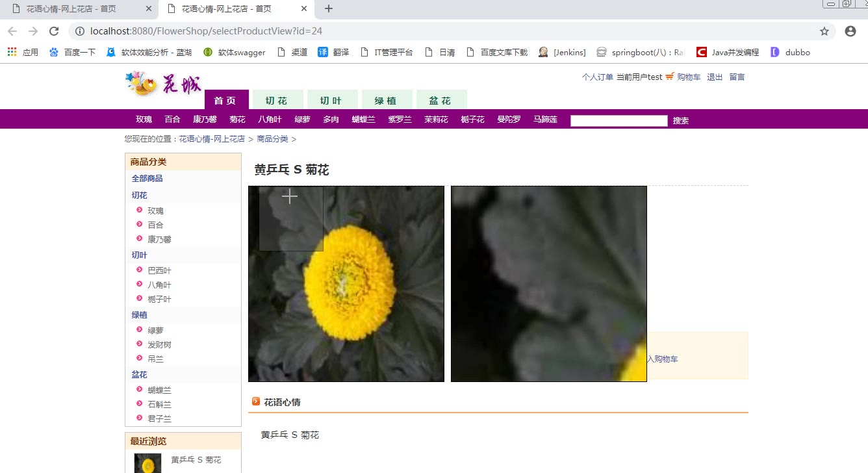Close the first browser tab
The image size is (868, 473).
[x=149, y=9]
